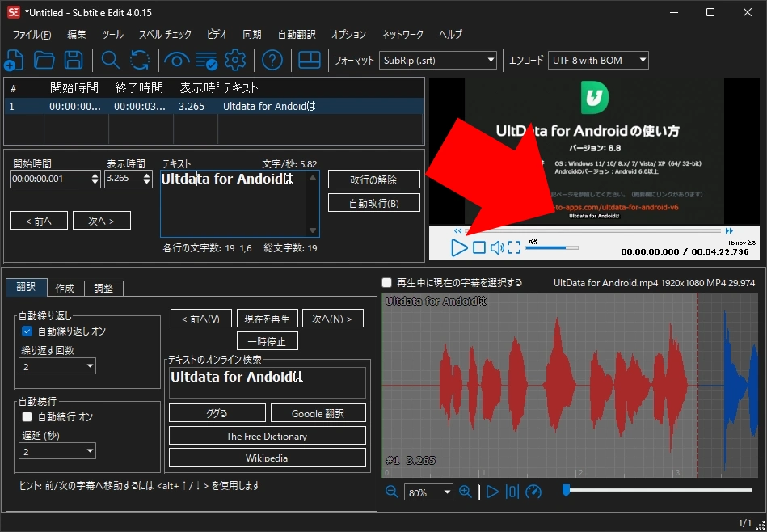Adjust 表示時間 3.265 stepper arrows
The width and height of the screenshot is (767, 532).
147,179
